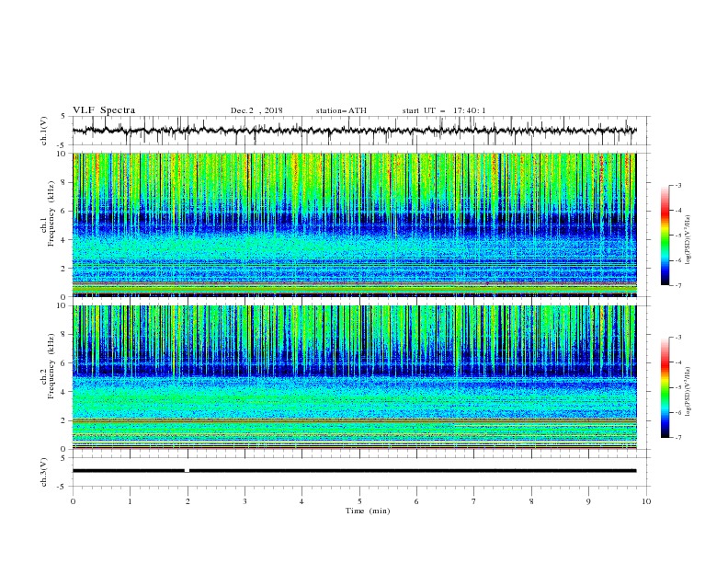The height and width of the screenshot is (563, 728).
Task: Click the ch.1 color bar log(PSD) label
Action: pos(688,240)
